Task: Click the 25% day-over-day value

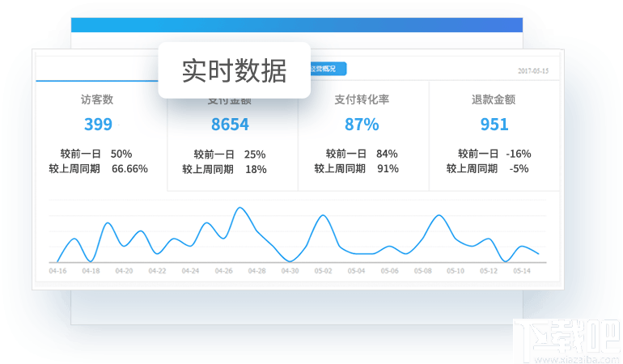Action: 255,154
